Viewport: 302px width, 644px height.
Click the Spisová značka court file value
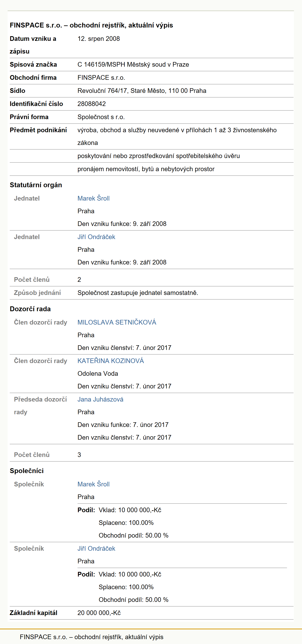133,65
